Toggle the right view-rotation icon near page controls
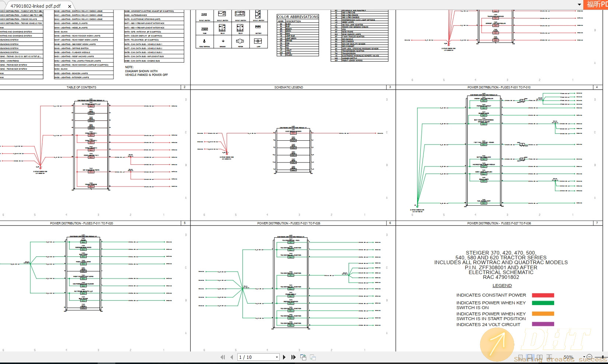The width and height of the screenshot is (608, 364). [312, 357]
